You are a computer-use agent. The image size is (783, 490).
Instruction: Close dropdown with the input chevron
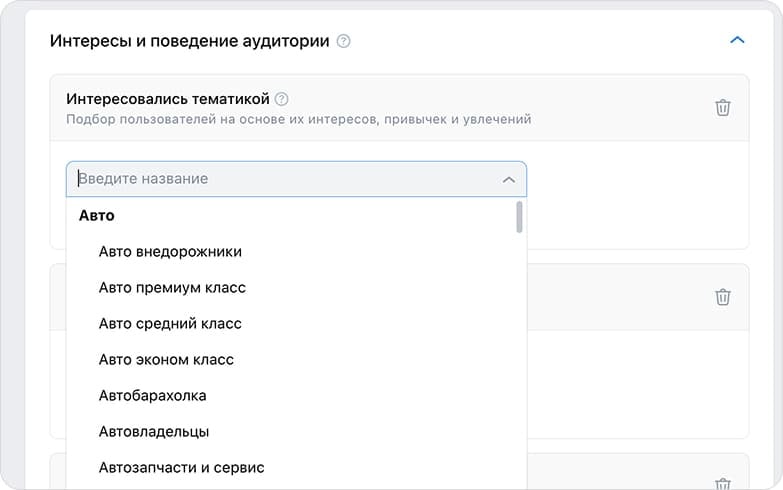coord(508,180)
